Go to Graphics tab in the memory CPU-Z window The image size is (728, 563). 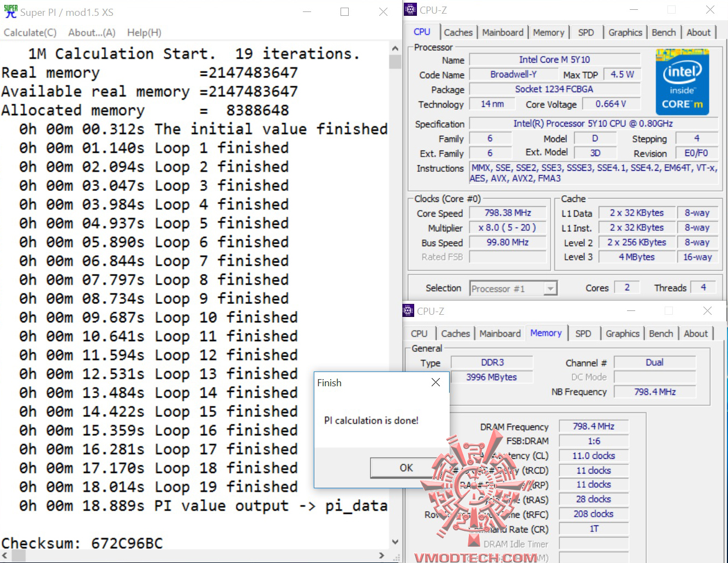(623, 334)
